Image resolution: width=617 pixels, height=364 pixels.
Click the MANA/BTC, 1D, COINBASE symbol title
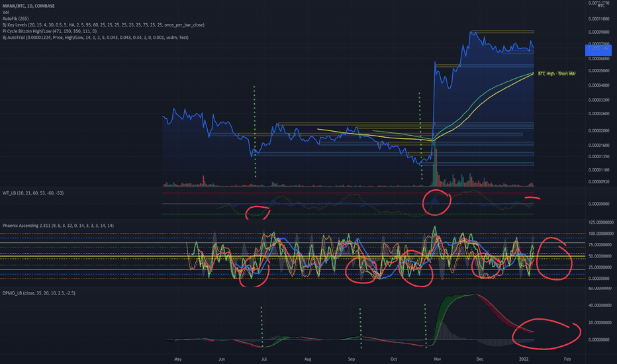28,6
